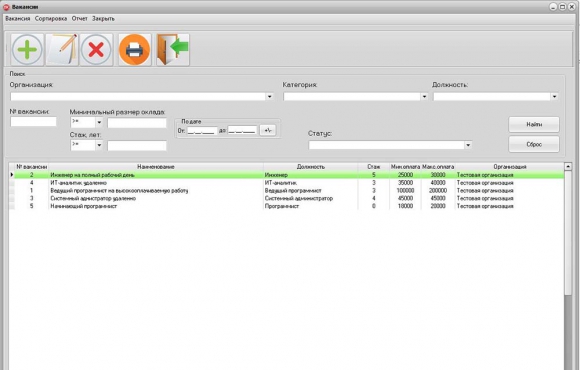
Task: Click the Наименование column header
Action: [x=156, y=167]
